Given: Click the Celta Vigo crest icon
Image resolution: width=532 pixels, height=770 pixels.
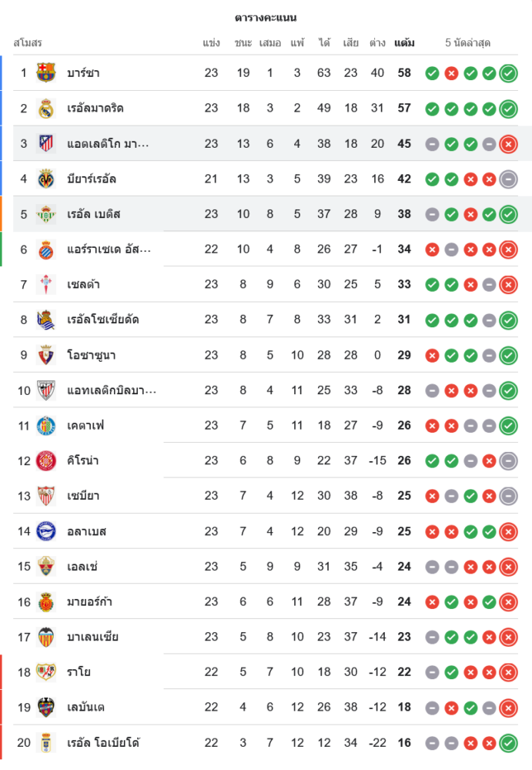Looking at the screenshot, I should pyautogui.click(x=46, y=284).
